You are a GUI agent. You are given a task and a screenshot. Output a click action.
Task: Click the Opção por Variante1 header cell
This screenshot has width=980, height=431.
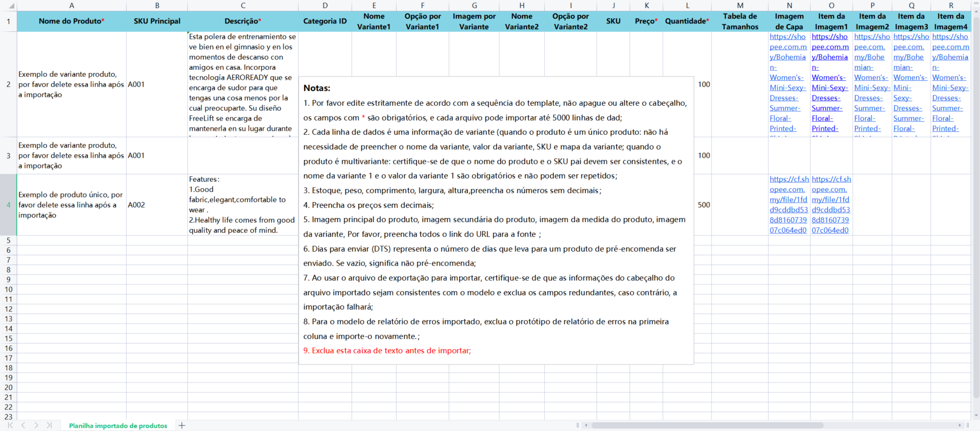(x=423, y=21)
